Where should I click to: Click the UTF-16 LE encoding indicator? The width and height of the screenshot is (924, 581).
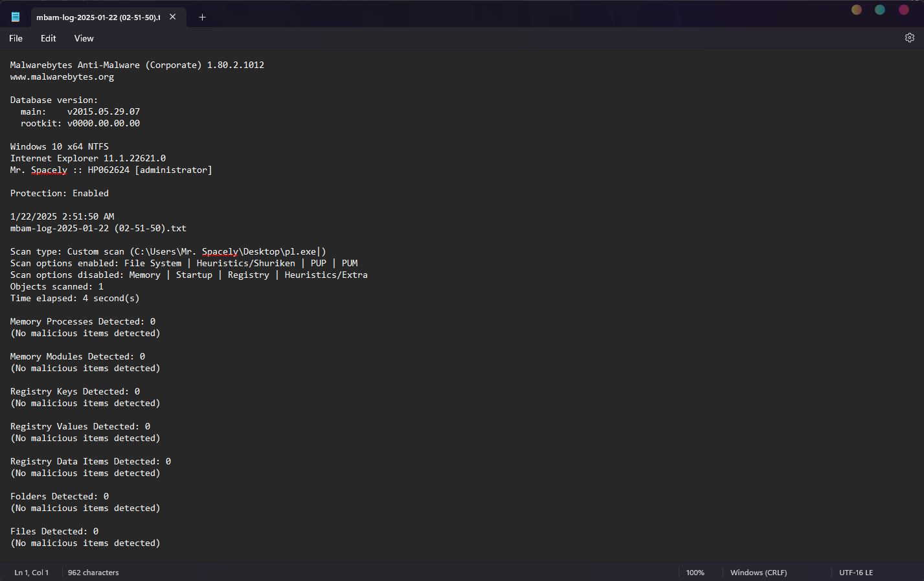(x=856, y=573)
